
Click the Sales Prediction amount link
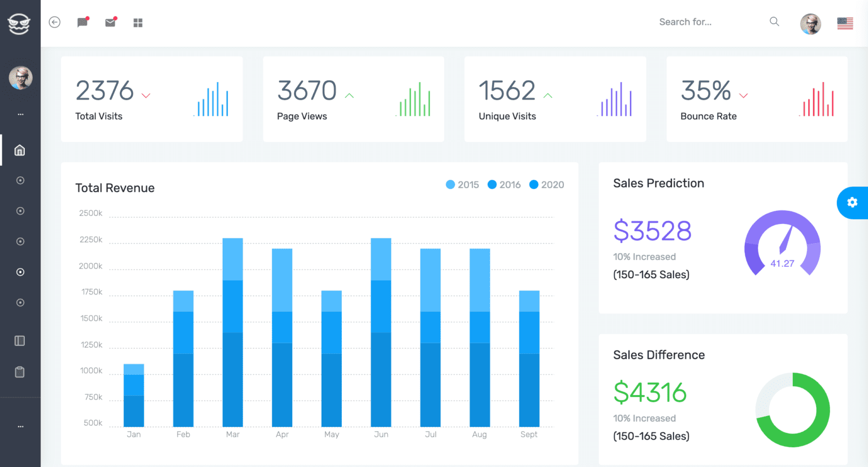click(x=652, y=231)
